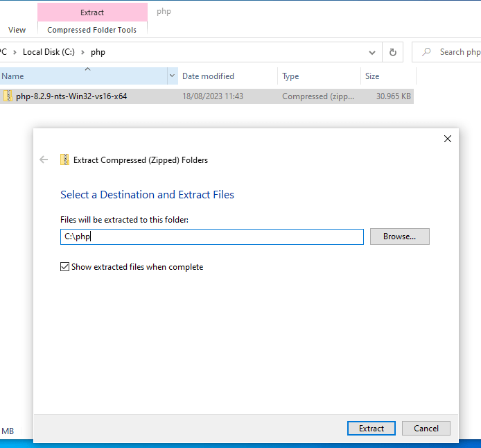Select the Compressed Folder Tools tab
Viewport: 481px width, 448px height.
pos(92,30)
